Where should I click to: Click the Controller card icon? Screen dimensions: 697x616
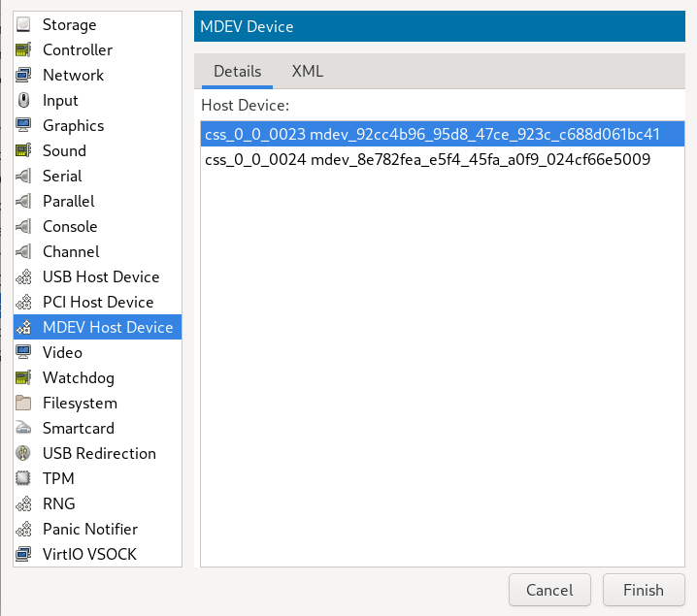coord(23,50)
